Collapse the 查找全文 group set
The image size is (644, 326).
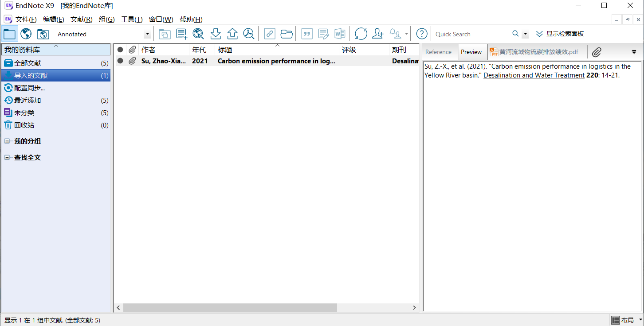coord(7,158)
